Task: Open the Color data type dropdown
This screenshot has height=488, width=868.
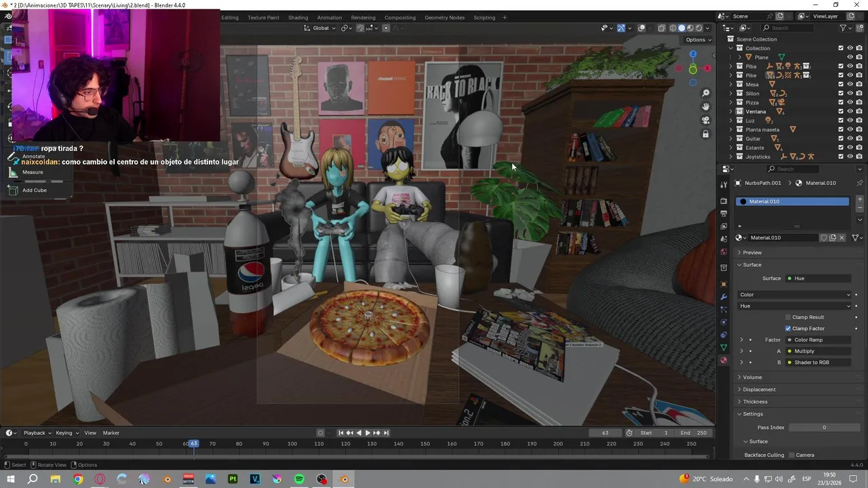Action: tap(794, 295)
